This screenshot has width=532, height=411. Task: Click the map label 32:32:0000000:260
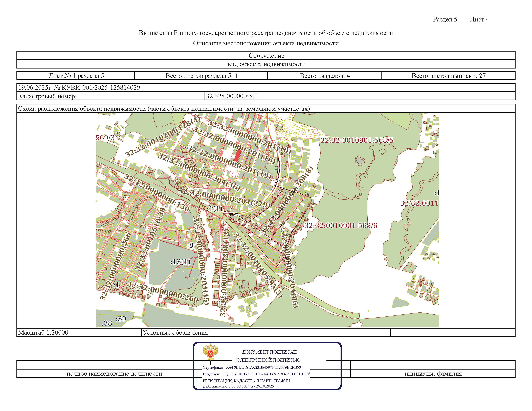pos(163,292)
